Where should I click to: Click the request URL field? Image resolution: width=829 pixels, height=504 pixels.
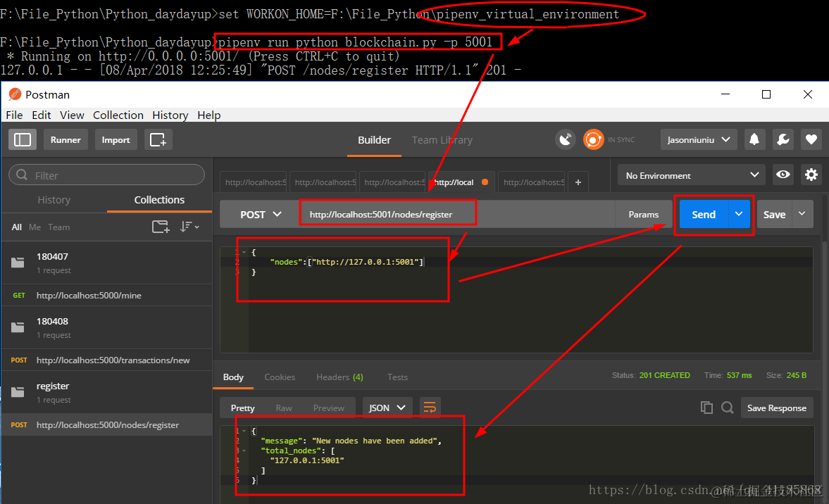tap(457, 215)
